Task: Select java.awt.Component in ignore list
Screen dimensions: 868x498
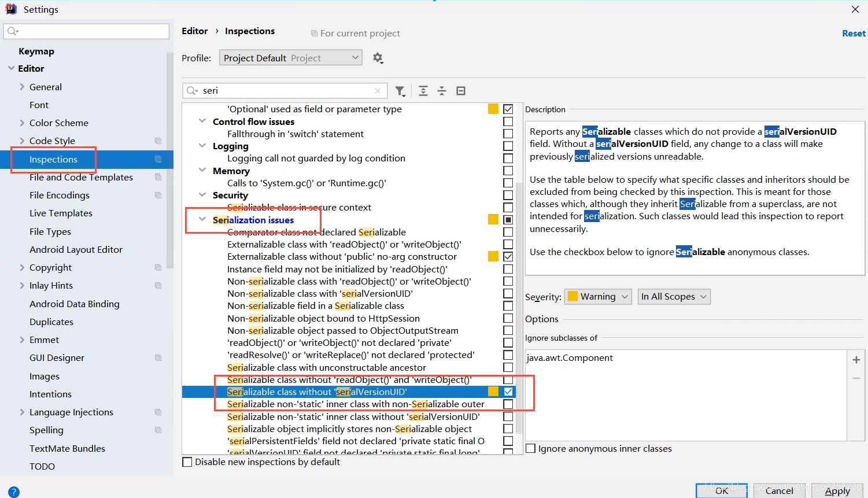Action: click(x=570, y=357)
